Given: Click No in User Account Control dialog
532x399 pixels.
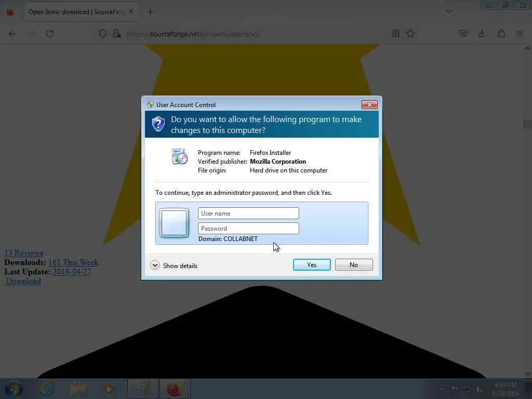Looking at the screenshot, I should (353, 265).
